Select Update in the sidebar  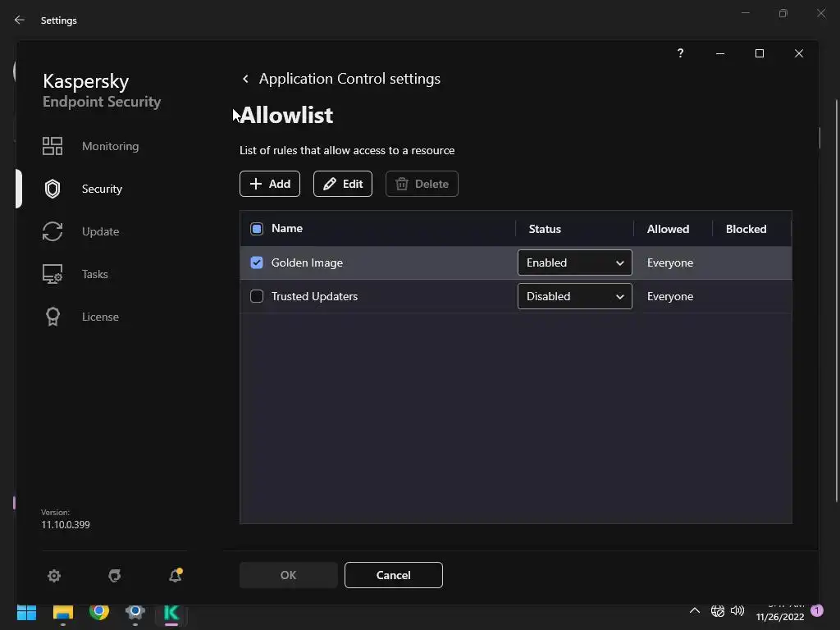(101, 231)
